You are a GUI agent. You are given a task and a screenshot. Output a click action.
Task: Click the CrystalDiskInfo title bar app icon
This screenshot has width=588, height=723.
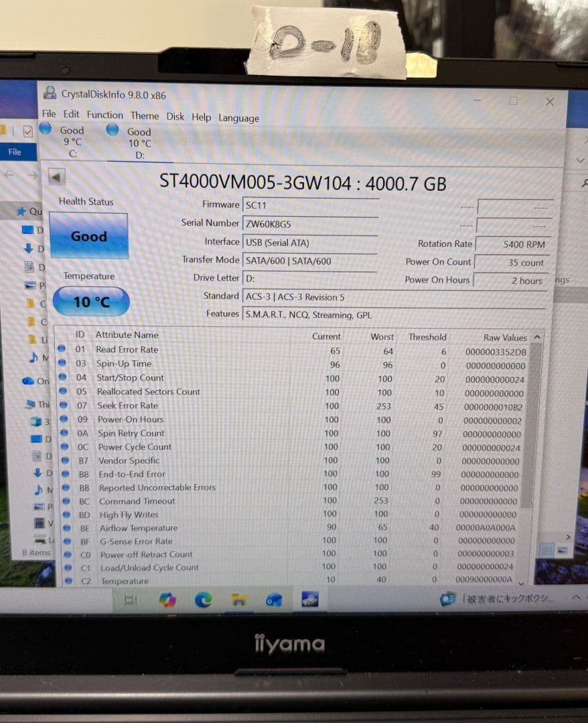click(x=50, y=92)
